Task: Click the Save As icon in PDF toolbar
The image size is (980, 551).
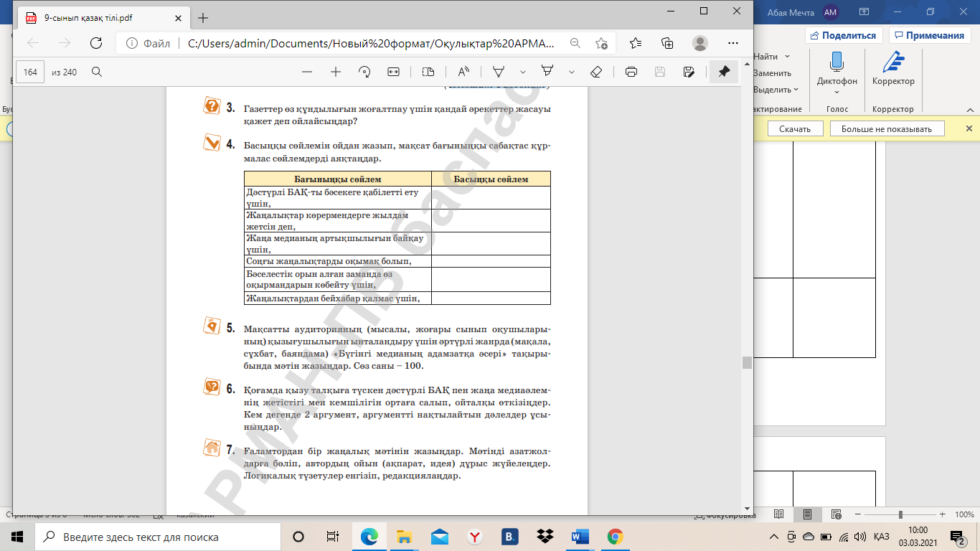Action: click(x=689, y=72)
